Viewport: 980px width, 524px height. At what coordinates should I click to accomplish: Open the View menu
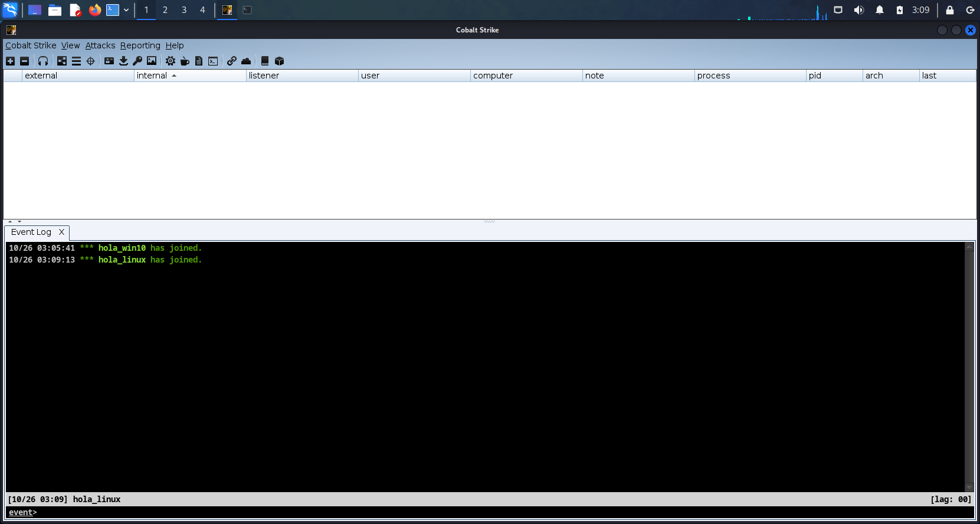(70, 45)
